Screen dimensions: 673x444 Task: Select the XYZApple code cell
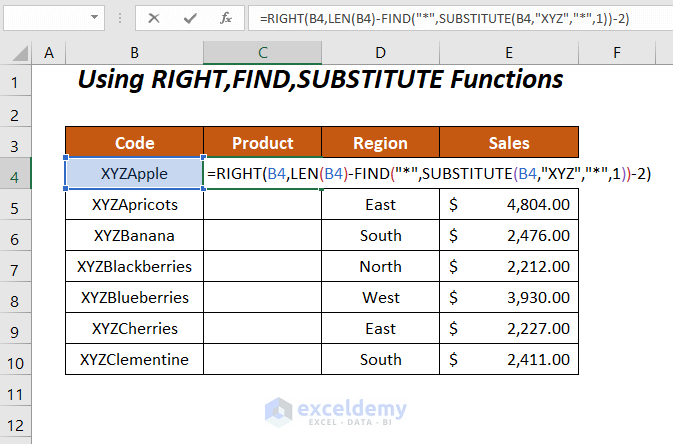coord(134,173)
